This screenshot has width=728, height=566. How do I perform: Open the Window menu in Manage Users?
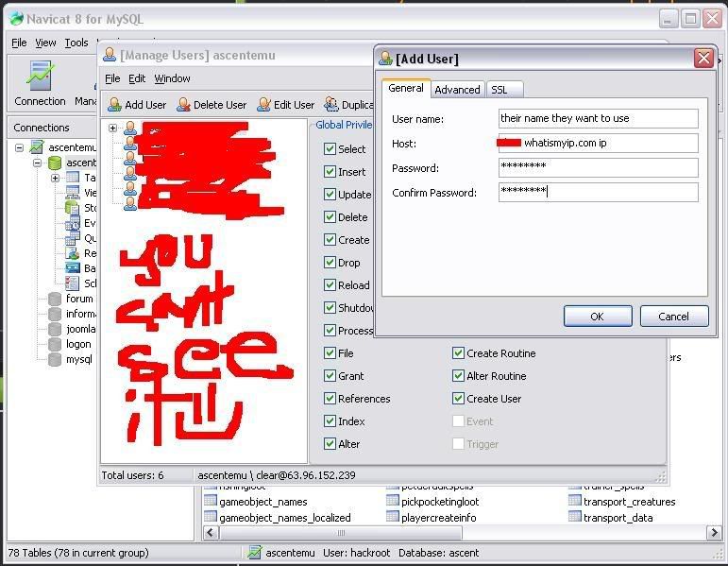[172, 78]
